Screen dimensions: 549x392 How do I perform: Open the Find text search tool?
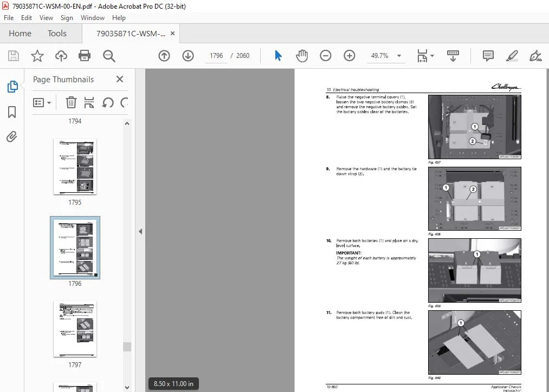(109, 56)
